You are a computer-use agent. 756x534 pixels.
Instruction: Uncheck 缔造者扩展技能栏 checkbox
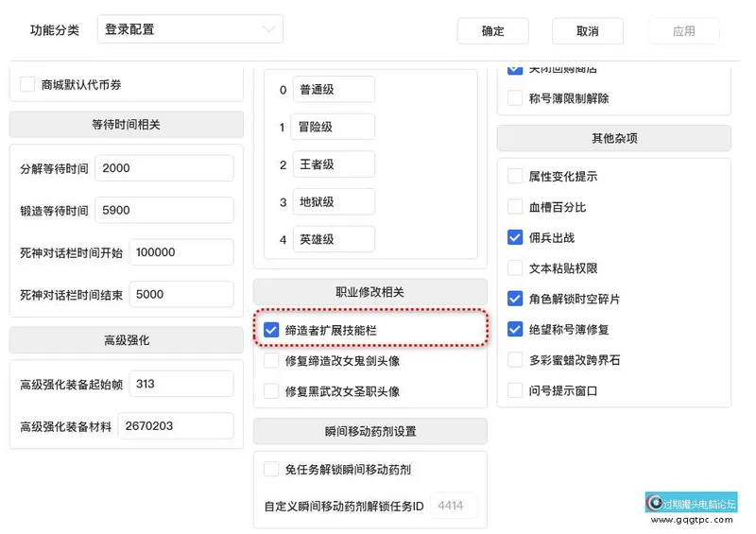click(271, 330)
